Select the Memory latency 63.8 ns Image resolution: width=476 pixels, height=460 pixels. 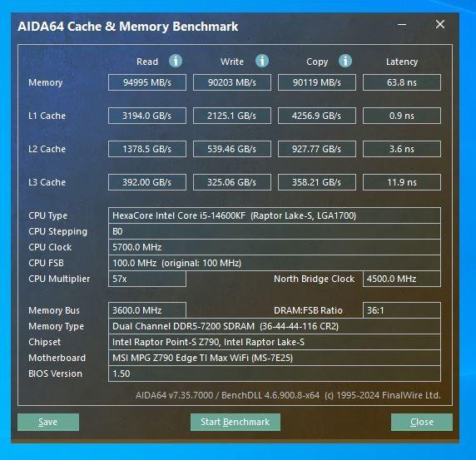(x=402, y=82)
